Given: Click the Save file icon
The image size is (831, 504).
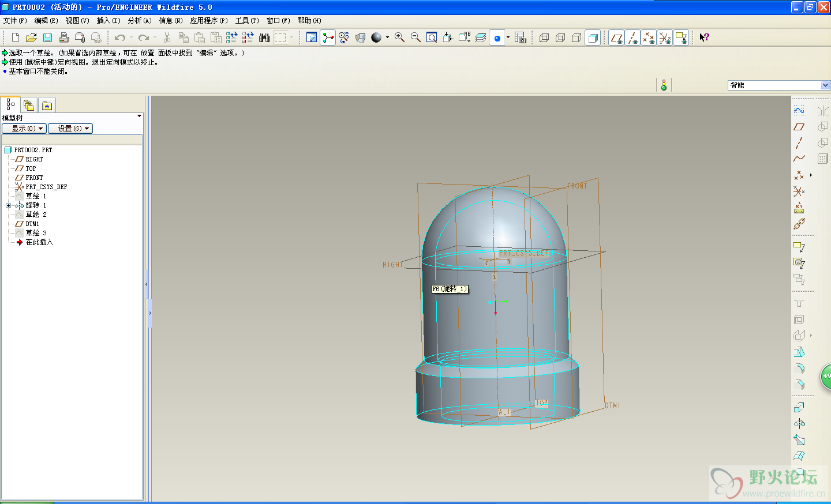Looking at the screenshot, I should (x=47, y=37).
